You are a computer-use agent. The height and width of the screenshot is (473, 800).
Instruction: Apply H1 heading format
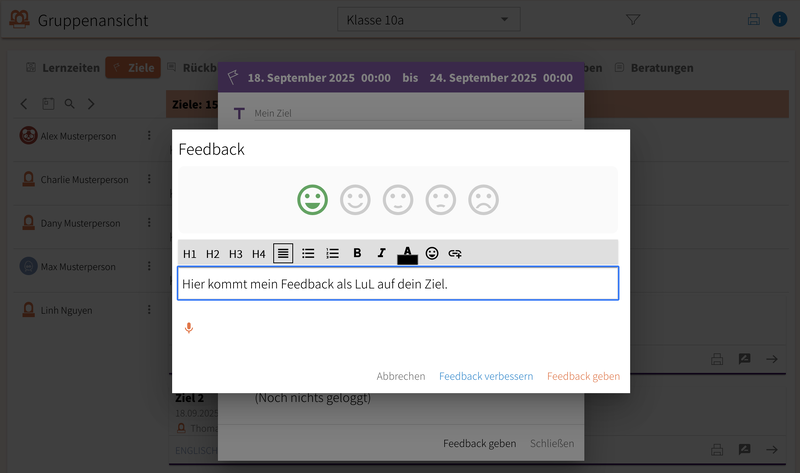click(x=190, y=254)
